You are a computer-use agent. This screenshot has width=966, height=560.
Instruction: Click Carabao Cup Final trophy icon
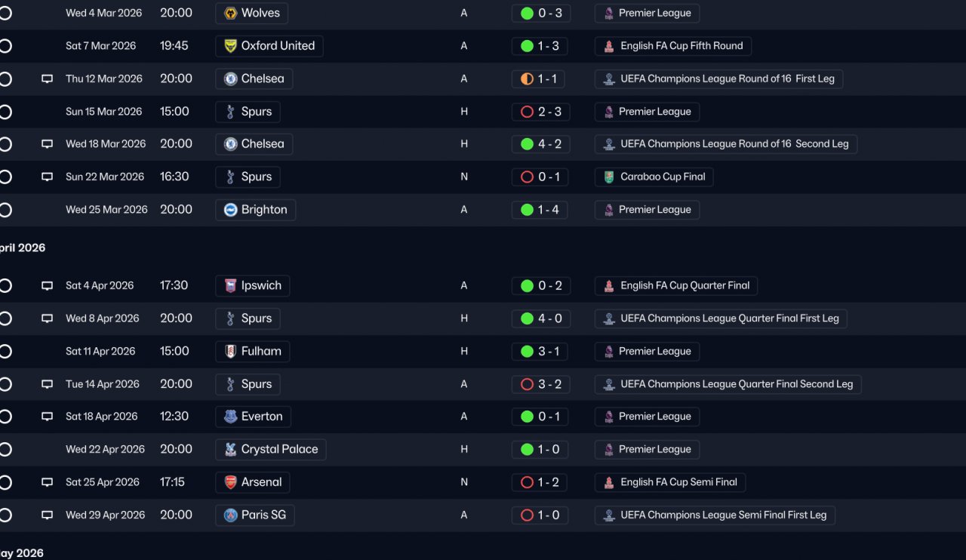(609, 177)
